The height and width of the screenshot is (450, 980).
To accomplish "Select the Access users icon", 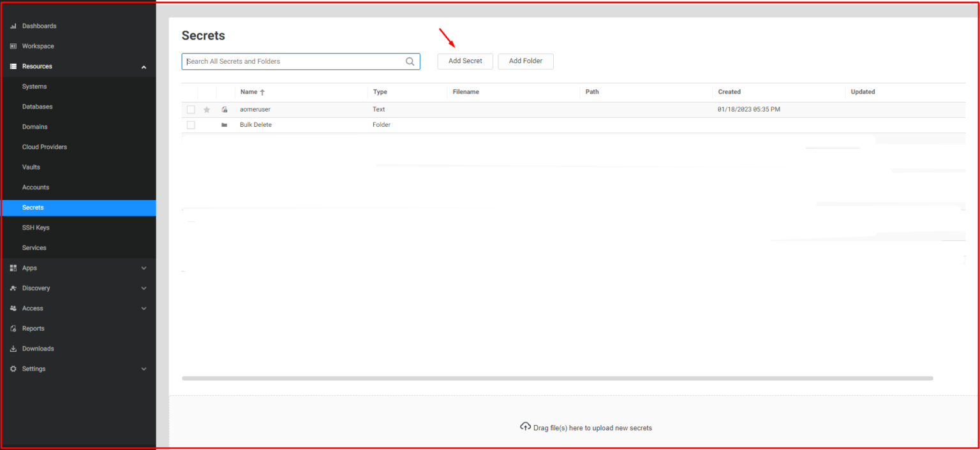I will 13,308.
